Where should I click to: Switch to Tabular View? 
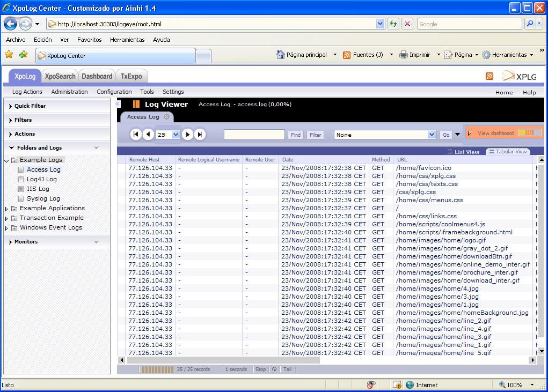(x=508, y=152)
